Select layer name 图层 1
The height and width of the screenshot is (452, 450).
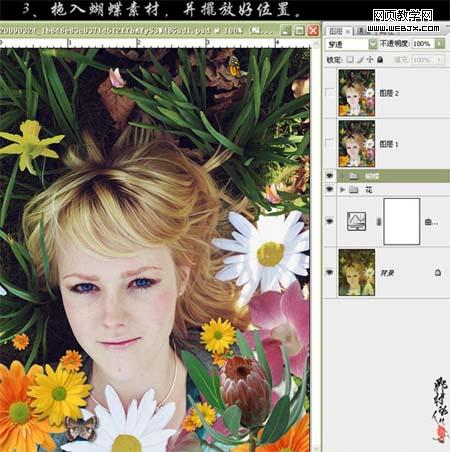point(389,144)
